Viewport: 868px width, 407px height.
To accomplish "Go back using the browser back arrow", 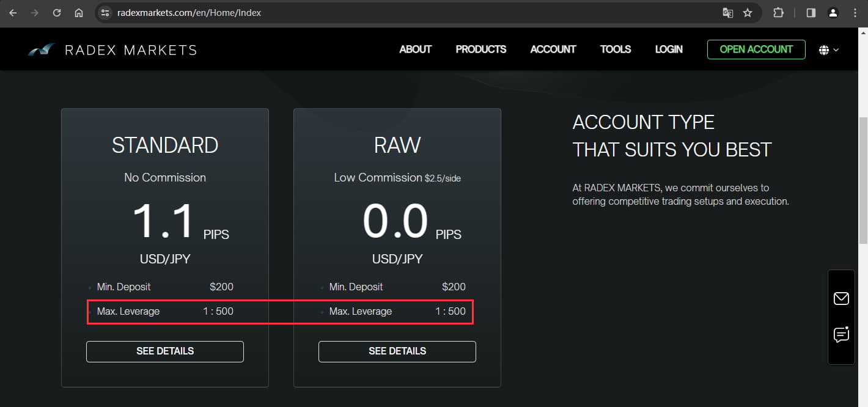I will point(13,12).
